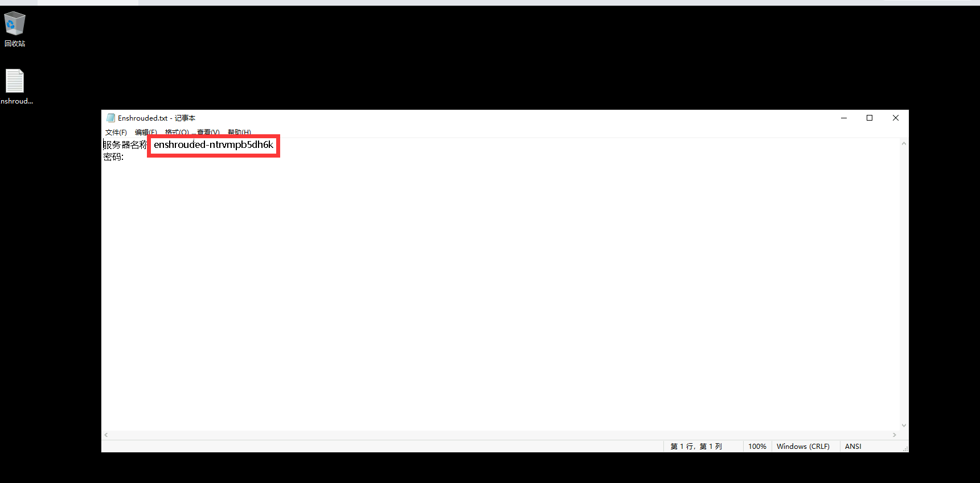Open the 文件(F) menu
The image size is (980, 483).
coord(116,133)
